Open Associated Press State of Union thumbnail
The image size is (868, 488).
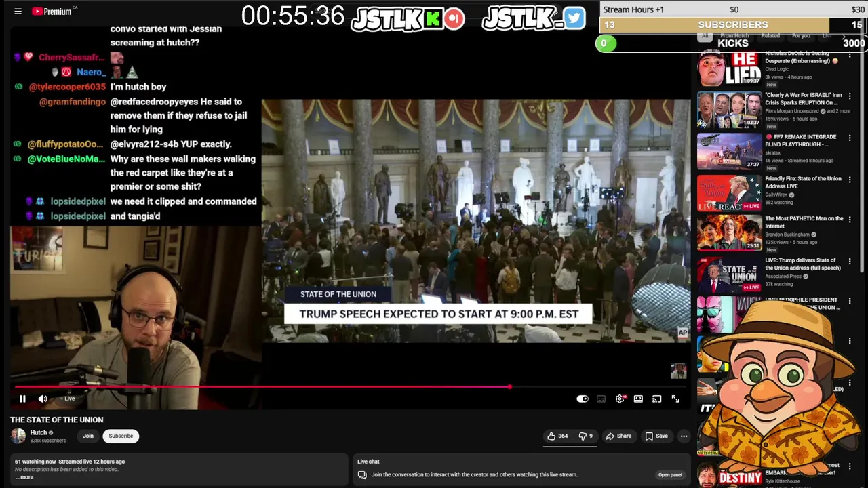point(730,274)
